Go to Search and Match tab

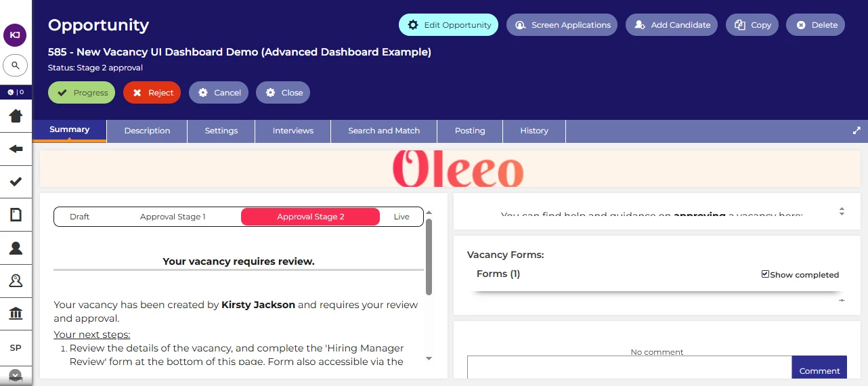(384, 131)
